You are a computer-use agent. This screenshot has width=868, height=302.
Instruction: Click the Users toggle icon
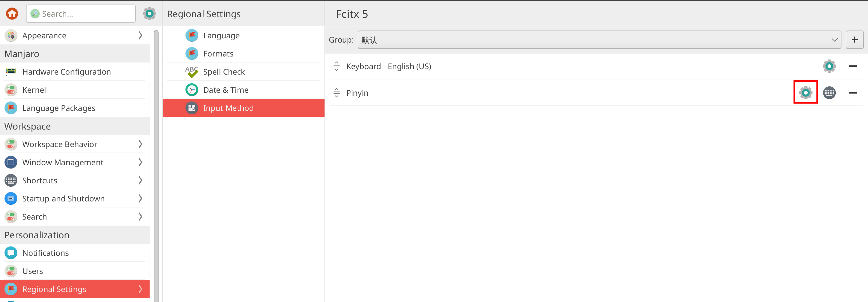[11, 271]
